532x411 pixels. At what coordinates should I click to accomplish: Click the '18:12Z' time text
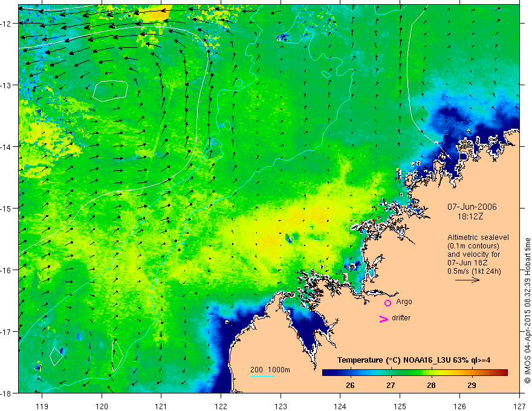point(470,216)
